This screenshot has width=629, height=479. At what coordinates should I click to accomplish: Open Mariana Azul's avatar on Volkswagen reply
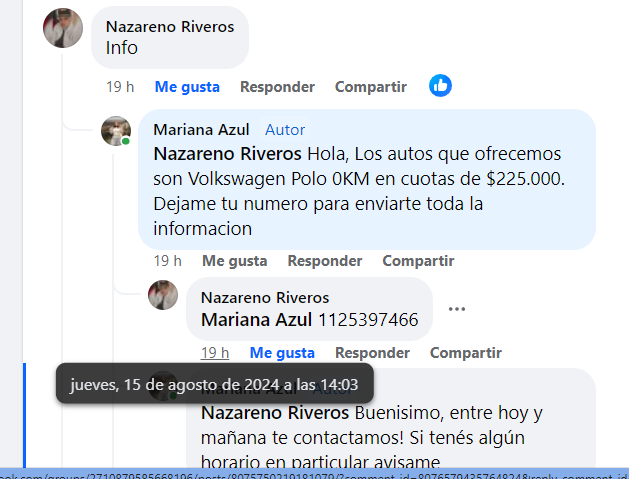116,131
